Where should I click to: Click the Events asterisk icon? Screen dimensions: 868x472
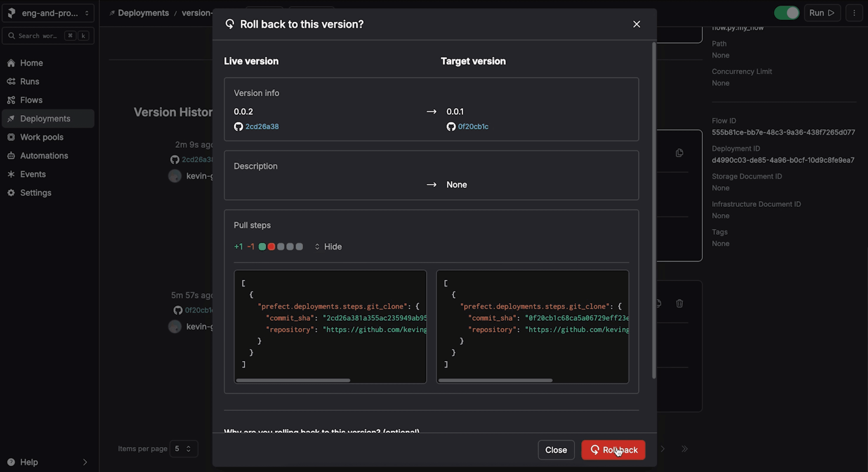(x=11, y=174)
